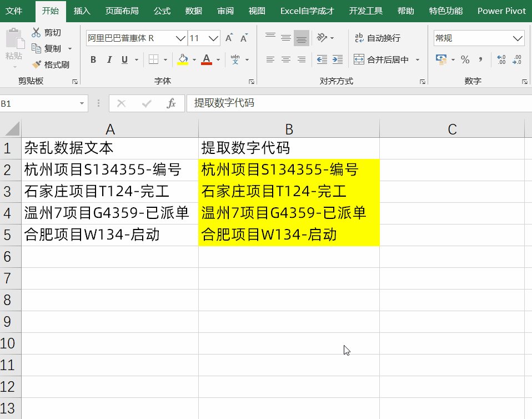Align cell text right
Screen dimensions: 532x419
click(x=302, y=60)
